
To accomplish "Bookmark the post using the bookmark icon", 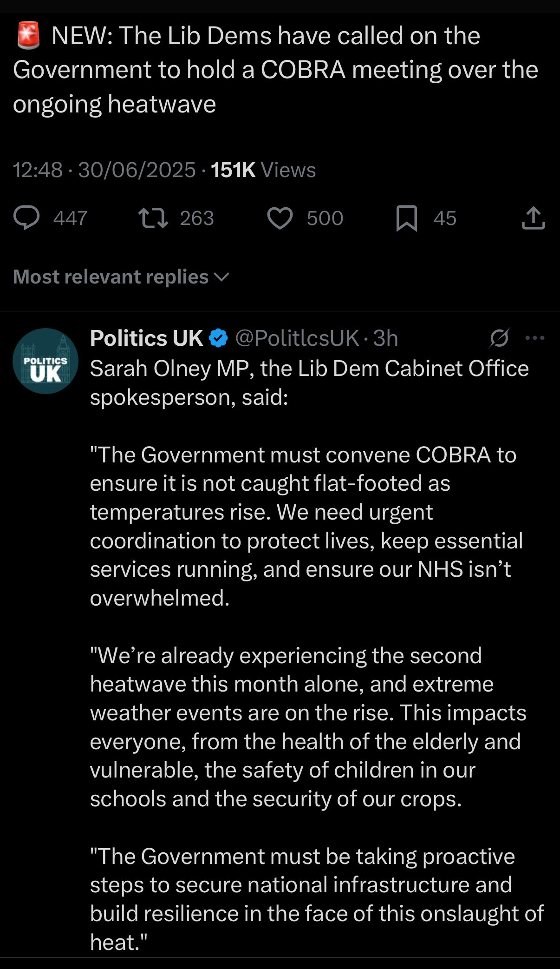I will pos(407,218).
